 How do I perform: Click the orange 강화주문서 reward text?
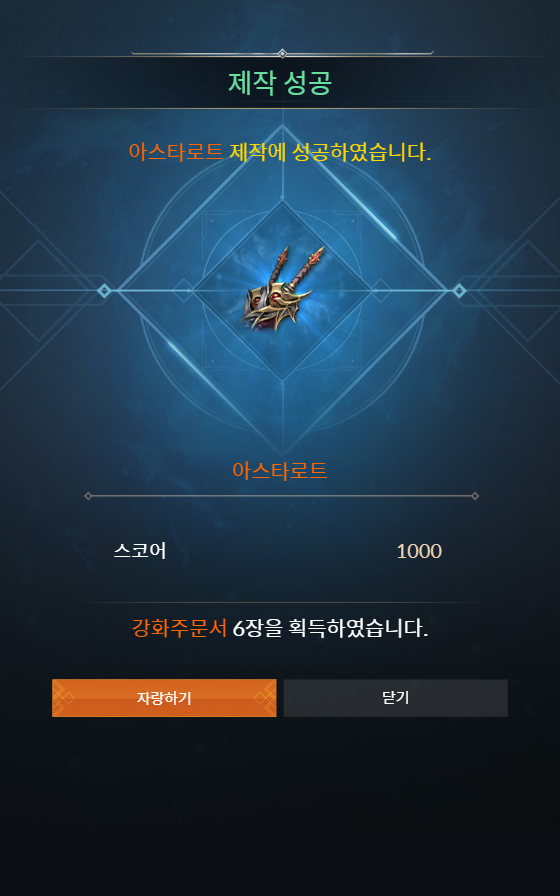[179, 629]
